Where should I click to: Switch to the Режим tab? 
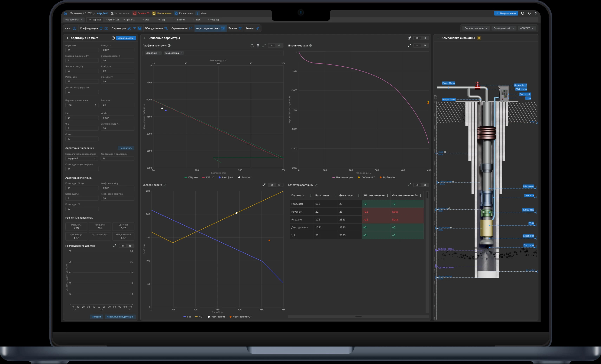coord(235,28)
